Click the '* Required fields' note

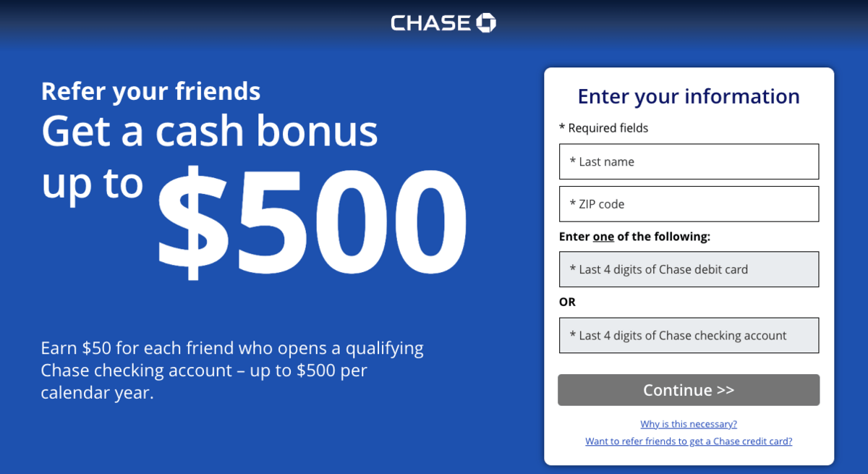[x=604, y=128]
